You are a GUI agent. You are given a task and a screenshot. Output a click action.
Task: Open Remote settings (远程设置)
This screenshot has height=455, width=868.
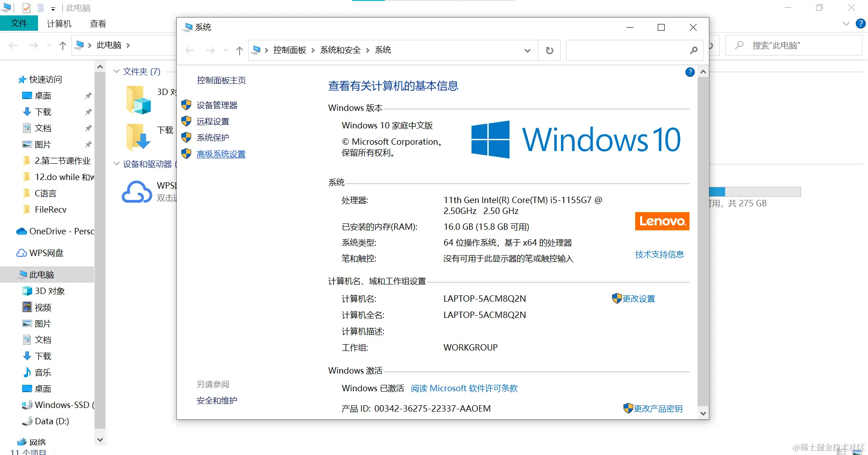[x=212, y=122]
